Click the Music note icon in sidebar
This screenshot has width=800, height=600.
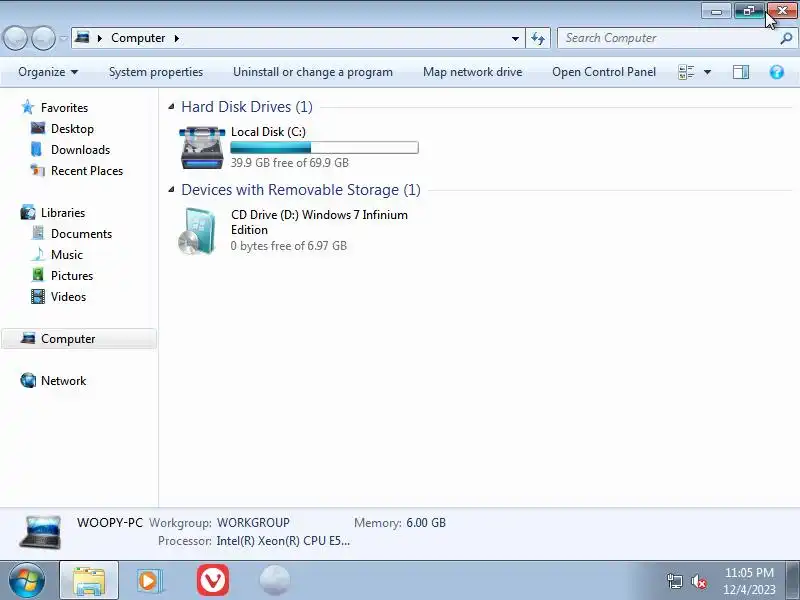tap(38, 254)
